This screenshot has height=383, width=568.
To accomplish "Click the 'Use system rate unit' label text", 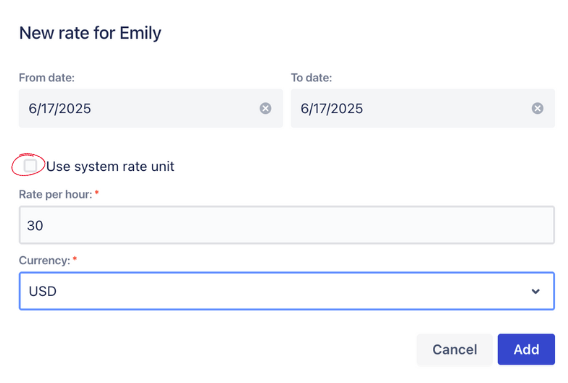I will [110, 166].
